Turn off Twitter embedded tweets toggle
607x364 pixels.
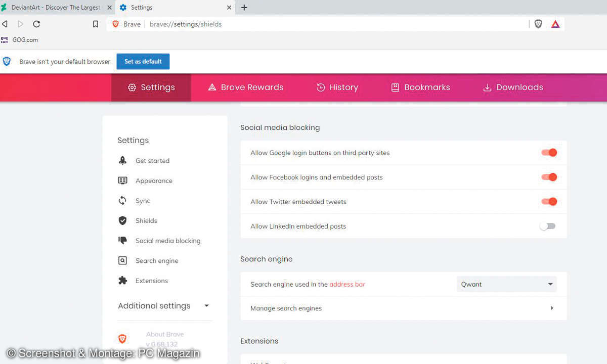[x=549, y=202]
